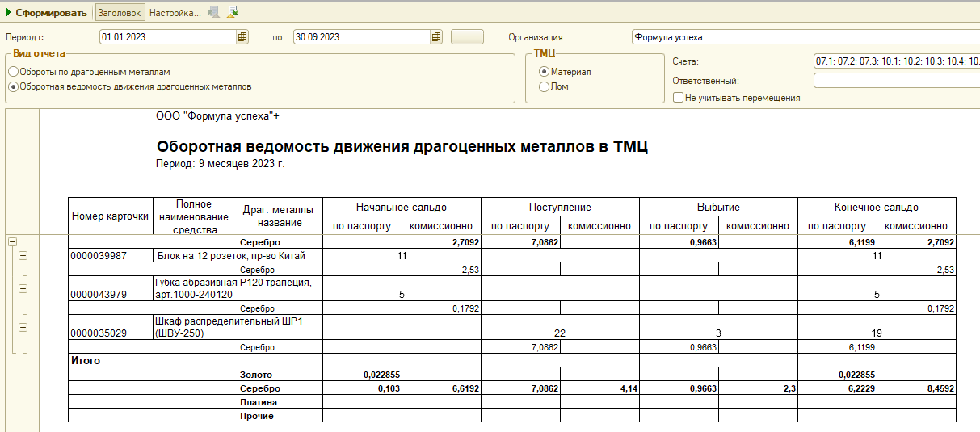This screenshot has height=432, width=980.
Task: Collapse the group for card 0000043979
Action: [x=23, y=288]
